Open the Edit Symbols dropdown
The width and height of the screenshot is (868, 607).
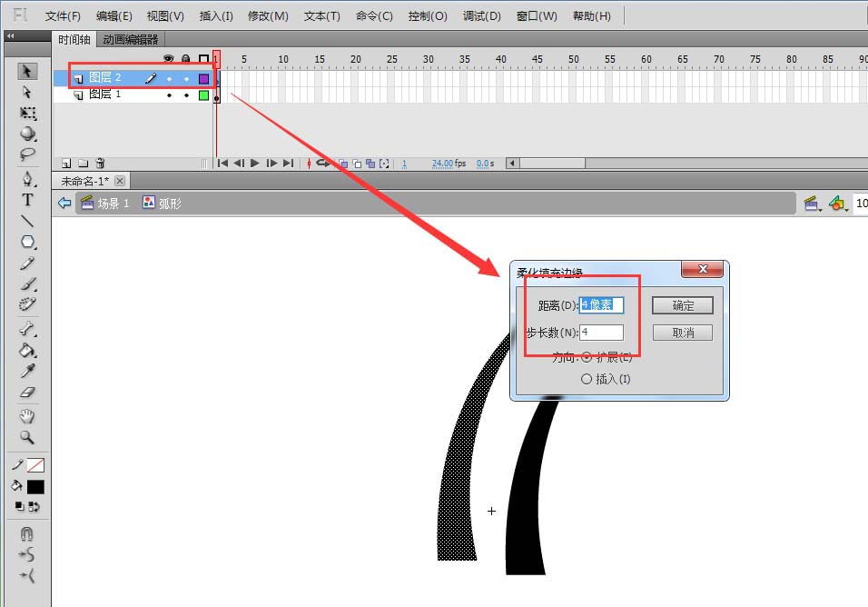(x=839, y=204)
